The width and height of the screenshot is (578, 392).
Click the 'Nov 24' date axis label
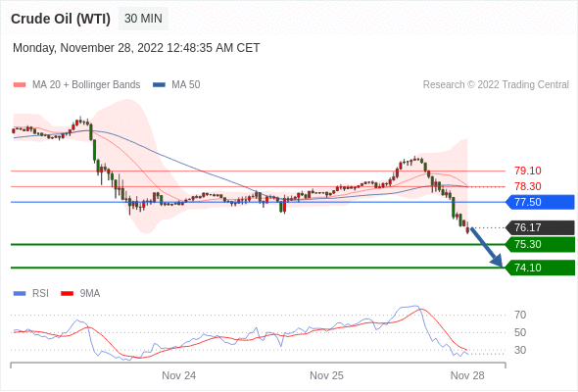coord(178,375)
